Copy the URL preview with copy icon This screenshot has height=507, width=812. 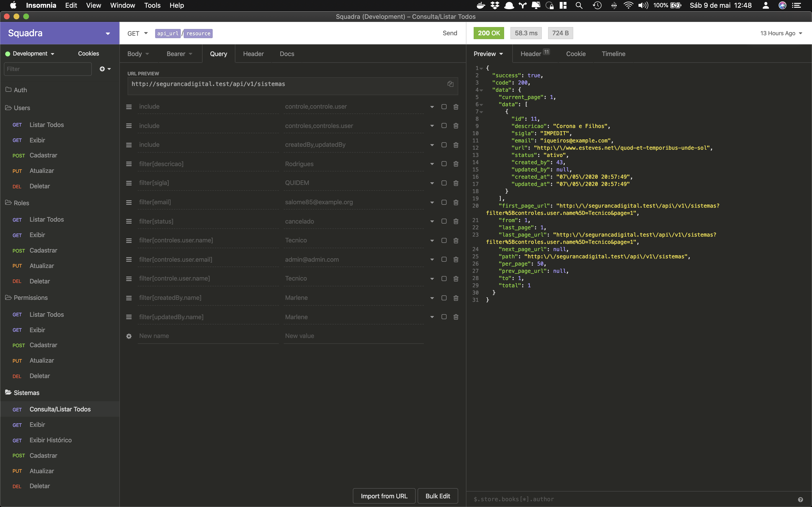click(450, 84)
